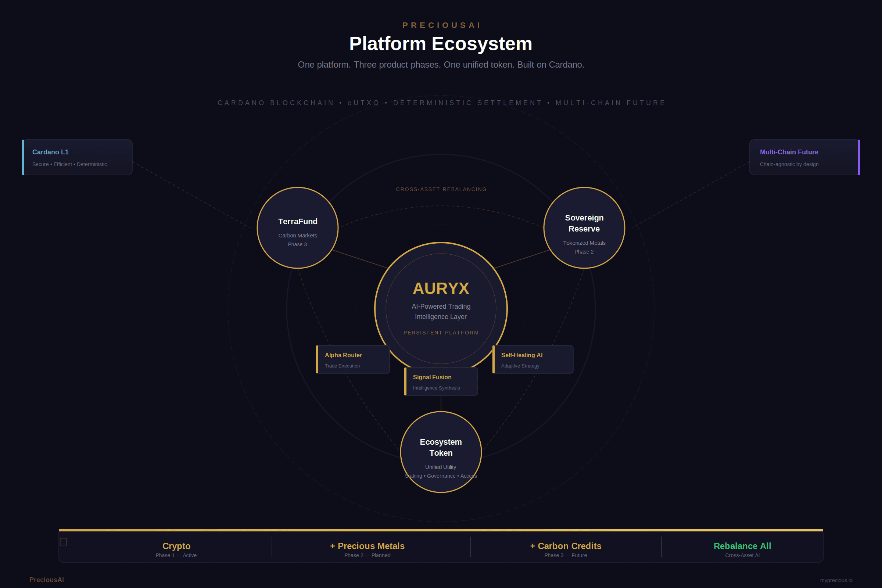
Task: Select the AURYX central node
Action: click(x=441, y=308)
